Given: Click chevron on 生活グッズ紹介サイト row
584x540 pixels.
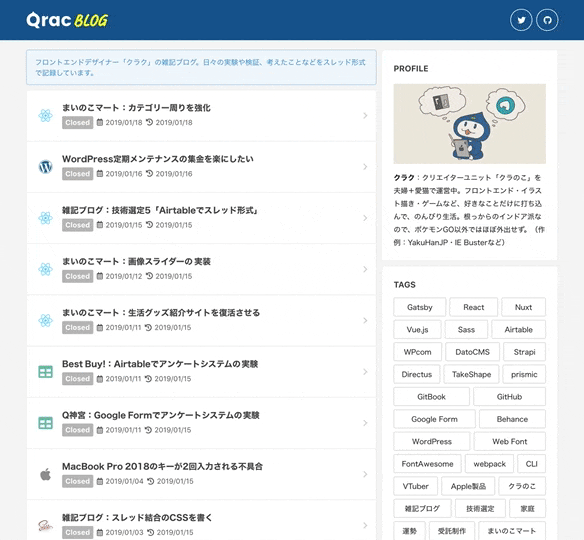Looking at the screenshot, I should click(x=365, y=320).
